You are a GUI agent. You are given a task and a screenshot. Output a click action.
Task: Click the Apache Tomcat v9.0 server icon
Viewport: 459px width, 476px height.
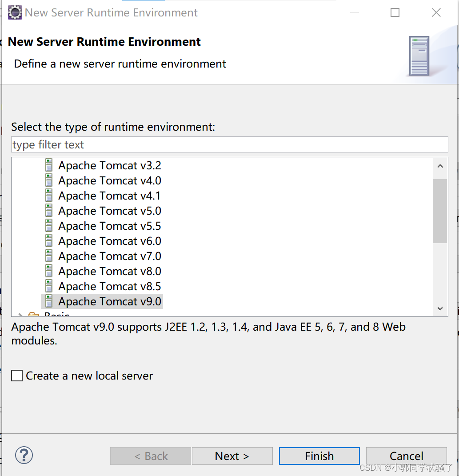tap(49, 301)
